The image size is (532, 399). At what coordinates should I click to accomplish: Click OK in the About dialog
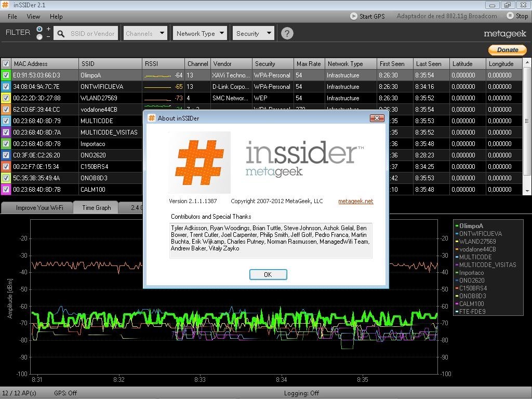pos(268,274)
